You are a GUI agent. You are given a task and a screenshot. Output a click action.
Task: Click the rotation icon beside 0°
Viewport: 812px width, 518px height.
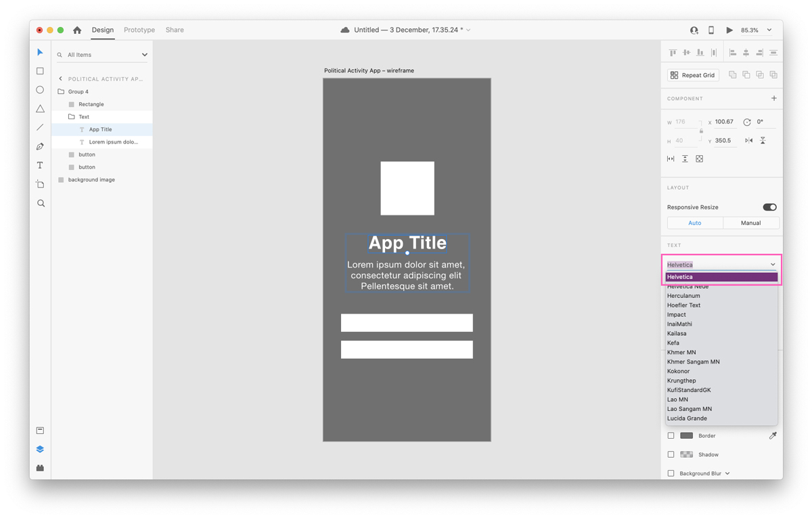(x=747, y=122)
